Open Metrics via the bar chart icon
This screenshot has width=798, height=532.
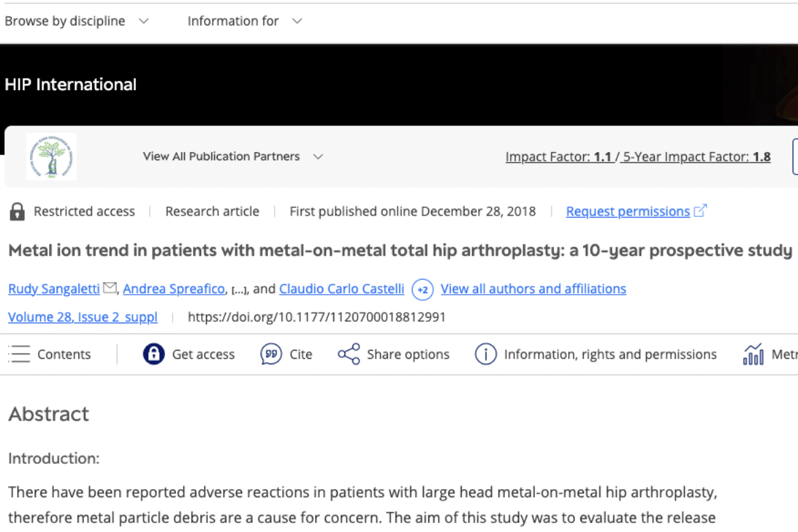coord(753,354)
